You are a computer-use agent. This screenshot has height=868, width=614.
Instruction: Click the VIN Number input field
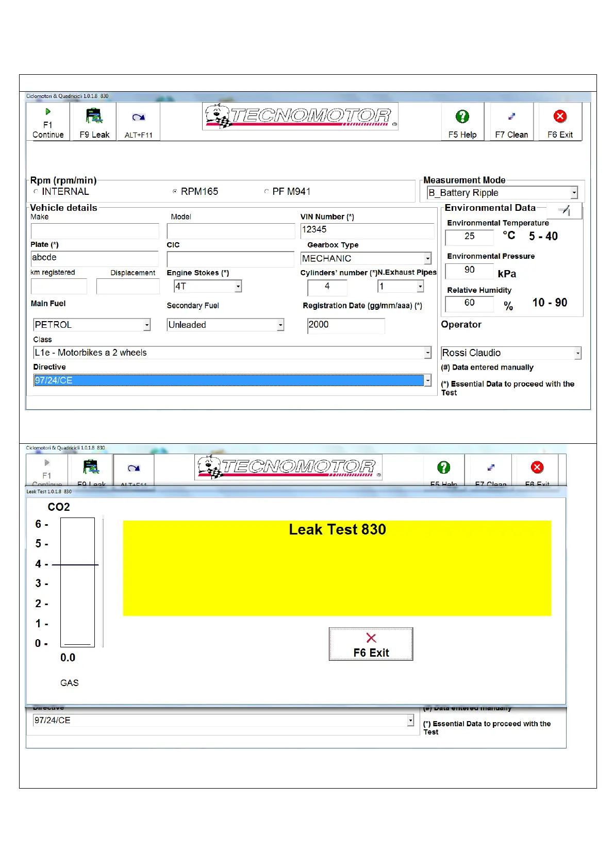click(x=367, y=230)
